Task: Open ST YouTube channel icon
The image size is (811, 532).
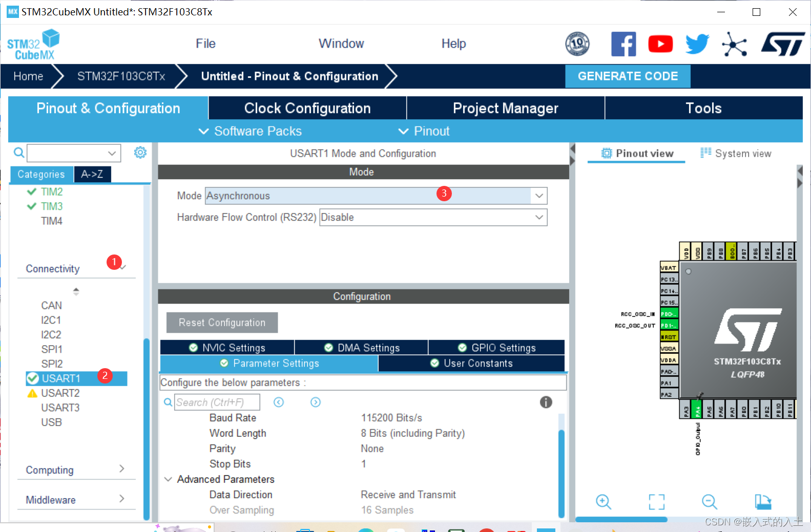Action: (x=660, y=44)
